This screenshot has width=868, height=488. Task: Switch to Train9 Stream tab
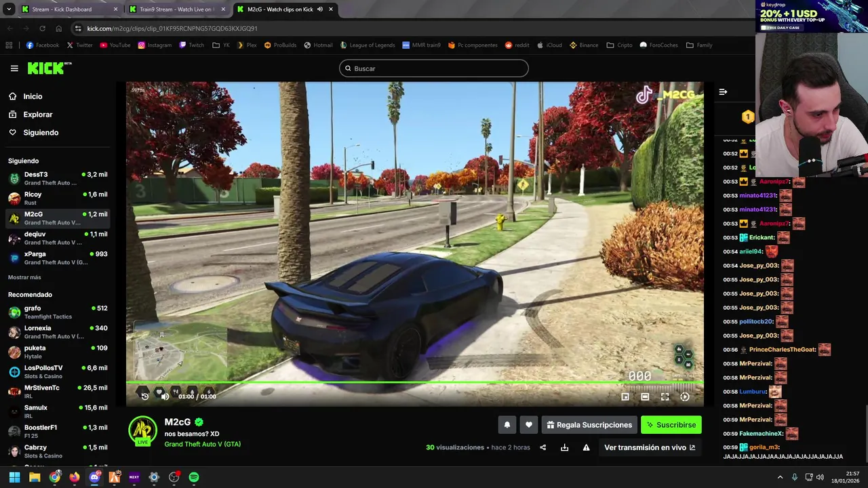pyautogui.click(x=176, y=9)
